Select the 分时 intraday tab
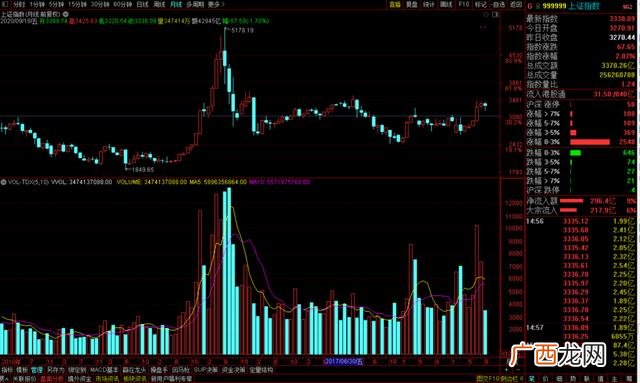Screen dimensions: 640x383 point(19,4)
